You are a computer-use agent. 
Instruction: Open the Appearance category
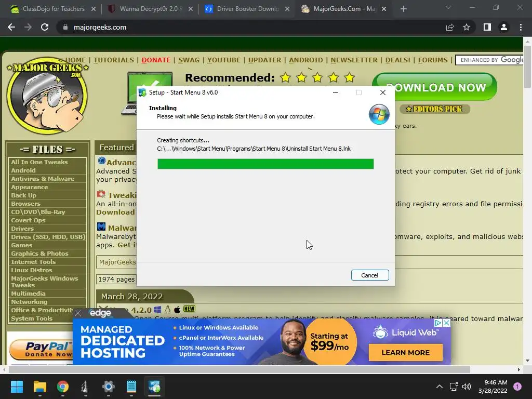(x=29, y=187)
